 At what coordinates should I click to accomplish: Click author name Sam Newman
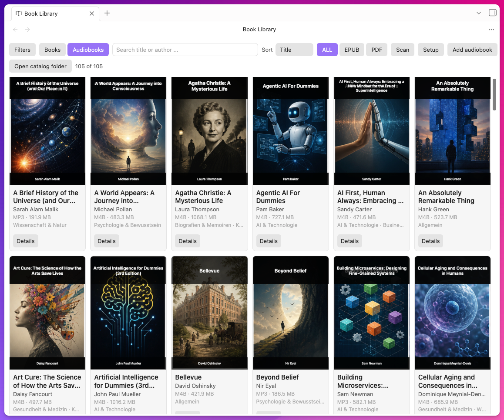coord(355,394)
